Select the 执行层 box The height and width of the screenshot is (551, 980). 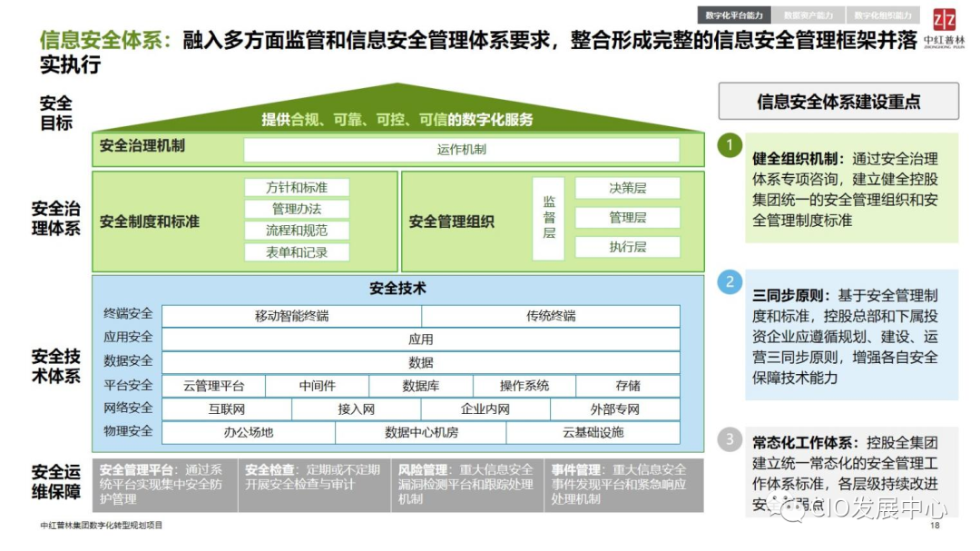(x=628, y=247)
